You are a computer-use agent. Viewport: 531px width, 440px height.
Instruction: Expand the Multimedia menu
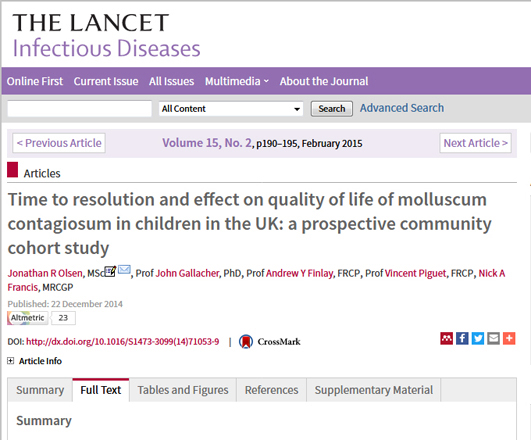[x=237, y=81]
